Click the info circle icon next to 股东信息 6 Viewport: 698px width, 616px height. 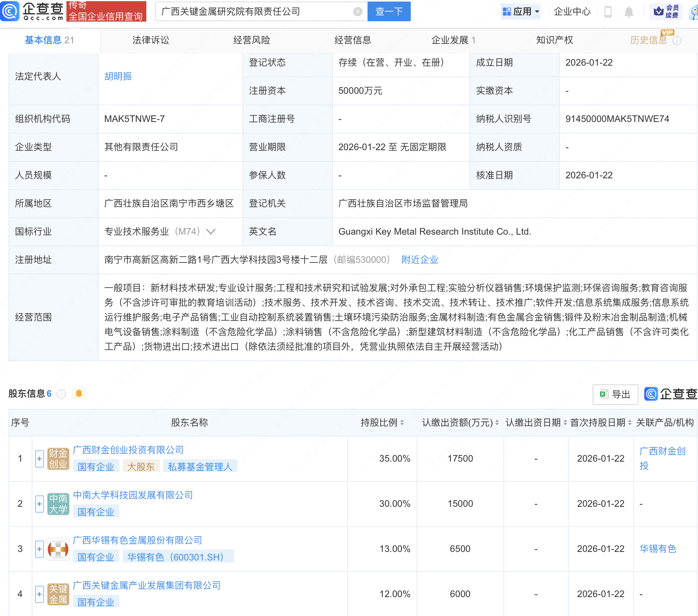pyautogui.click(x=61, y=394)
